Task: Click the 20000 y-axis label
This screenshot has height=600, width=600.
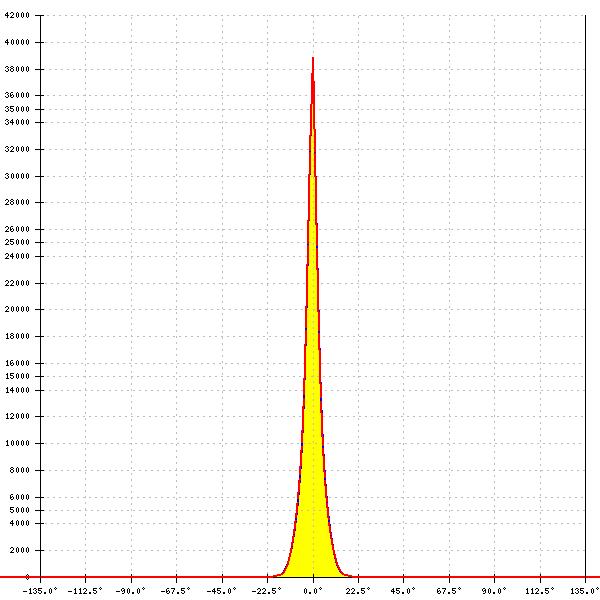Action: [x=17, y=309]
